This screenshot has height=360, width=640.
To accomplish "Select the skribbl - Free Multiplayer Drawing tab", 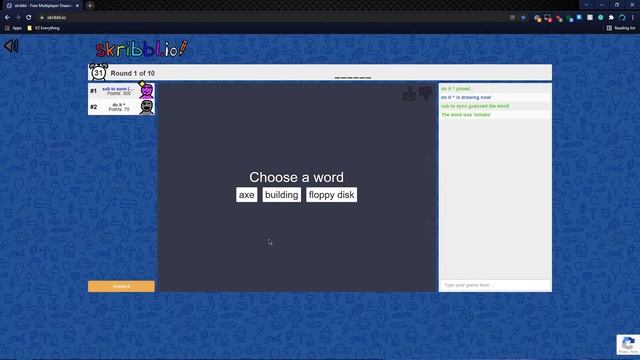I will [x=42, y=6].
